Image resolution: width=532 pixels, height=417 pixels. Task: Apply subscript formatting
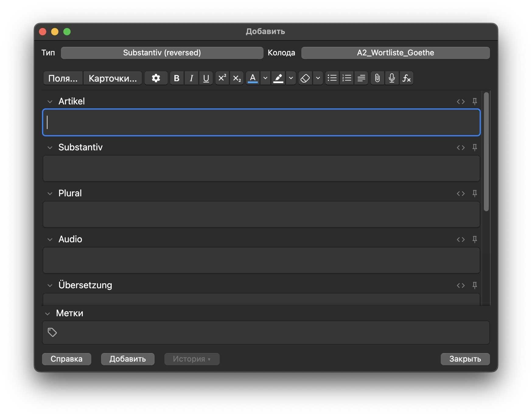click(237, 78)
